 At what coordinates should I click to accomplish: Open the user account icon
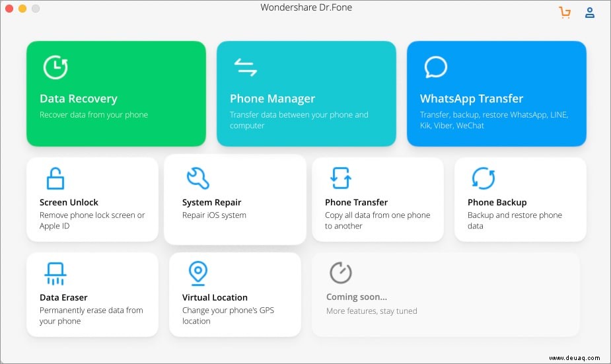pyautogui.click(x=590, y=13)
